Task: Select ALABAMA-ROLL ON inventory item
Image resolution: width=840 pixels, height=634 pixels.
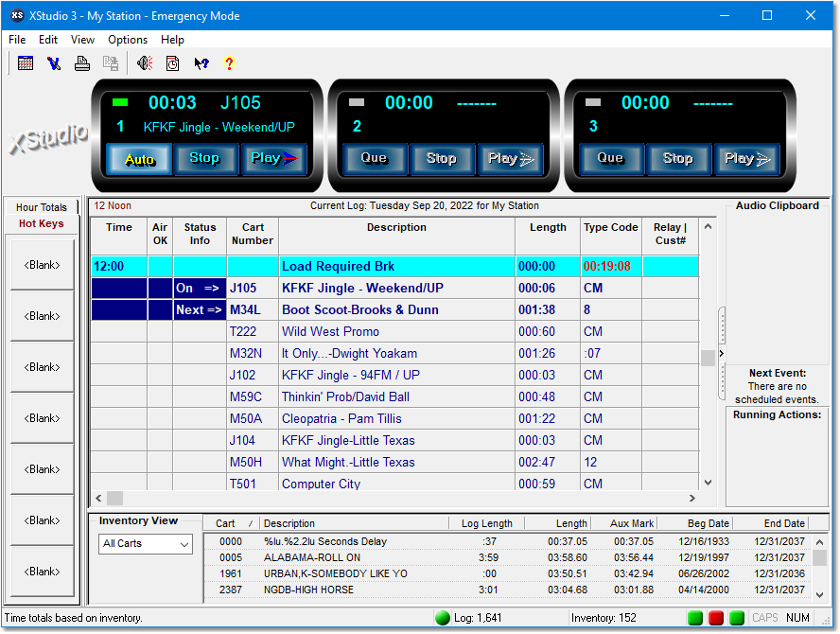Action: [508, 557]
